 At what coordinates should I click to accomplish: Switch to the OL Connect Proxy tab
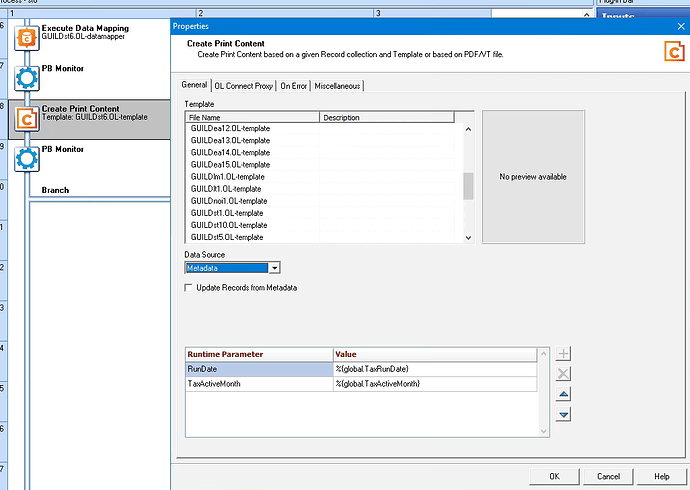(x=244, y=86)
